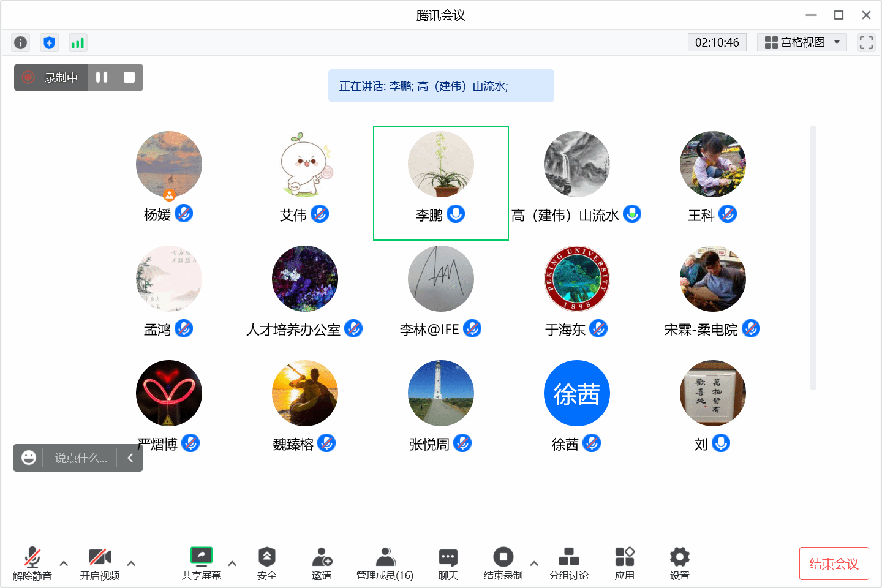The image size is (882, 588).
Task: Open the meeting info icon
Action: (20, 42)
